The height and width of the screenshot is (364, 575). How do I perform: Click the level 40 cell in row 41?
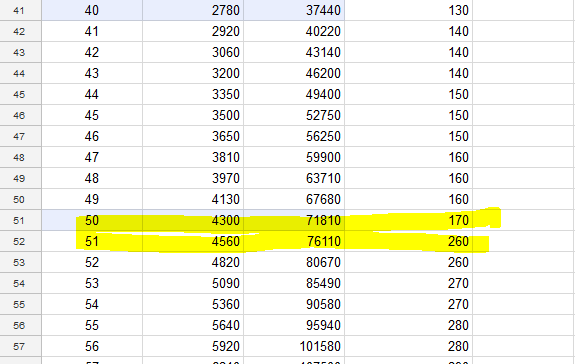point(92,10)
